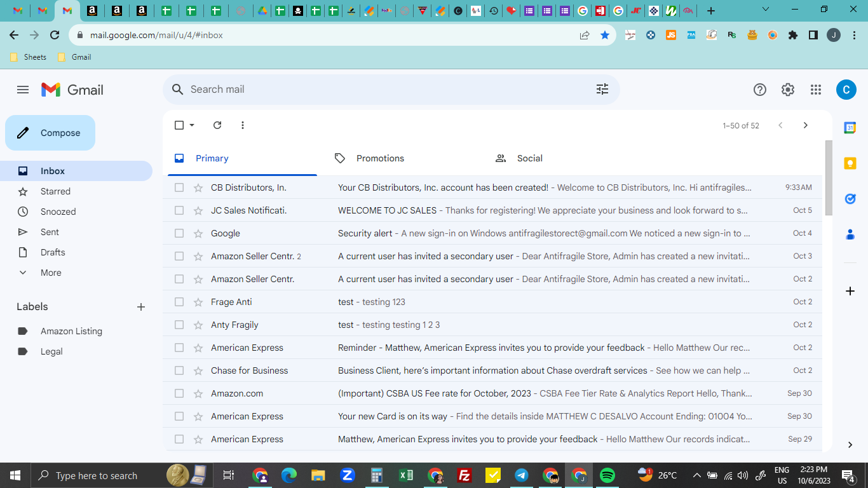Open the Snoozed folder
868x488 pixels.
pos(76,212)
